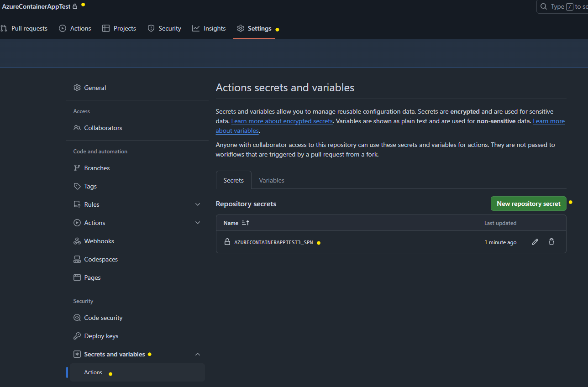
Task: Click the Last updated column header
Action: click(x=500, y=223)
